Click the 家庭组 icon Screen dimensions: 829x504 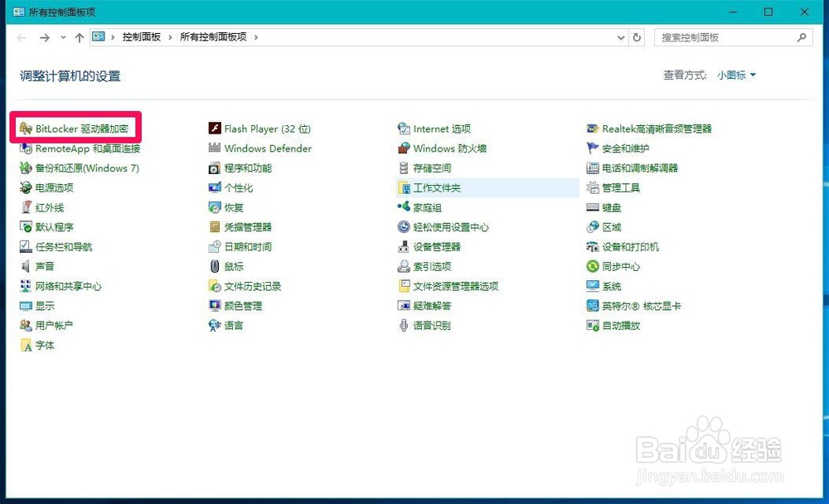click(x=404, y=207)
